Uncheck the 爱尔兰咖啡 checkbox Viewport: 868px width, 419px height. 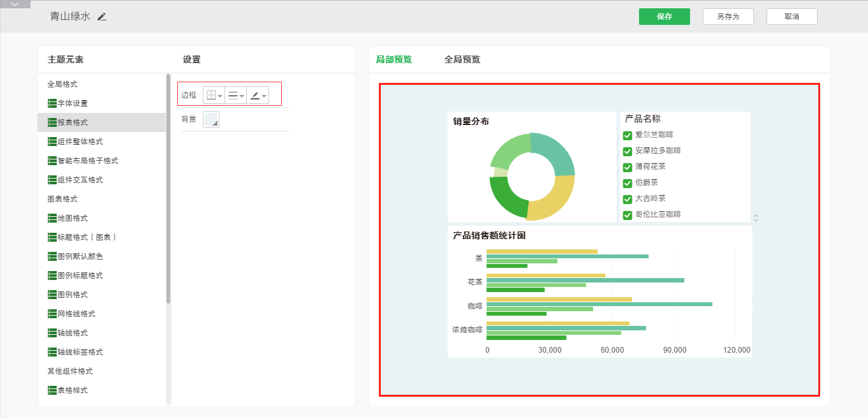(x=628, y=135)
